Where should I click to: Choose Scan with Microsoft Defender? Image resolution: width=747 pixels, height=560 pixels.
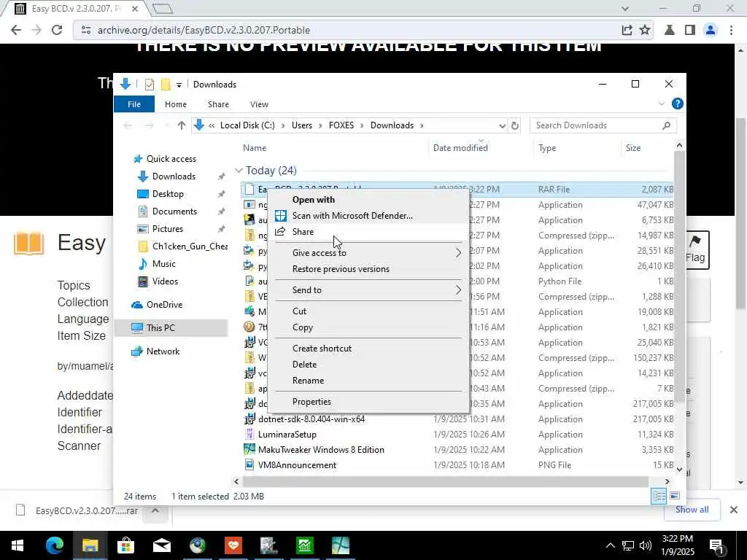352,216
